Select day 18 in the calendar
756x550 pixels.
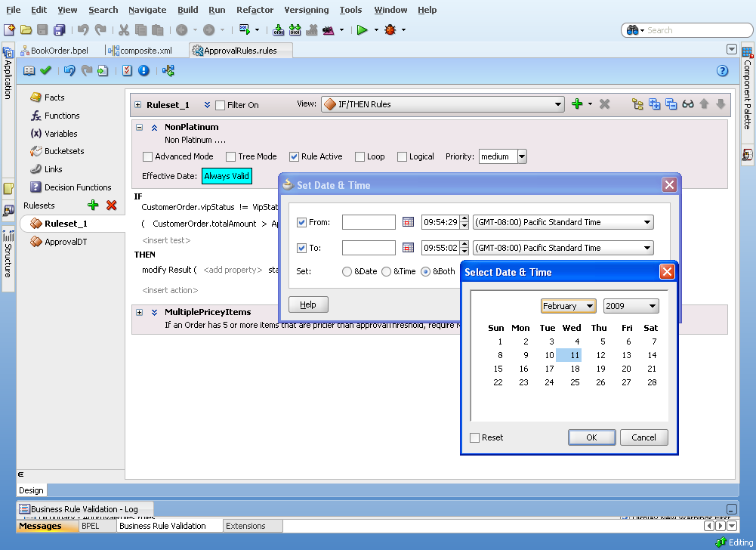[575, 369]
